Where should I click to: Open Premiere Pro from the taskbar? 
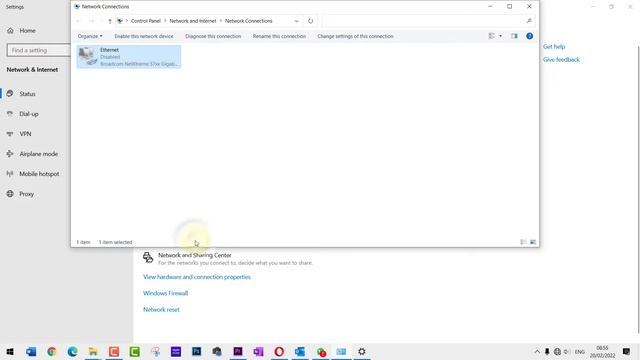(x=238, y=351)
